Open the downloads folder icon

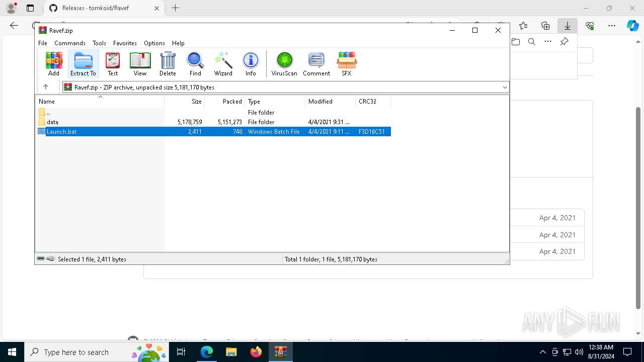[516, 42]
